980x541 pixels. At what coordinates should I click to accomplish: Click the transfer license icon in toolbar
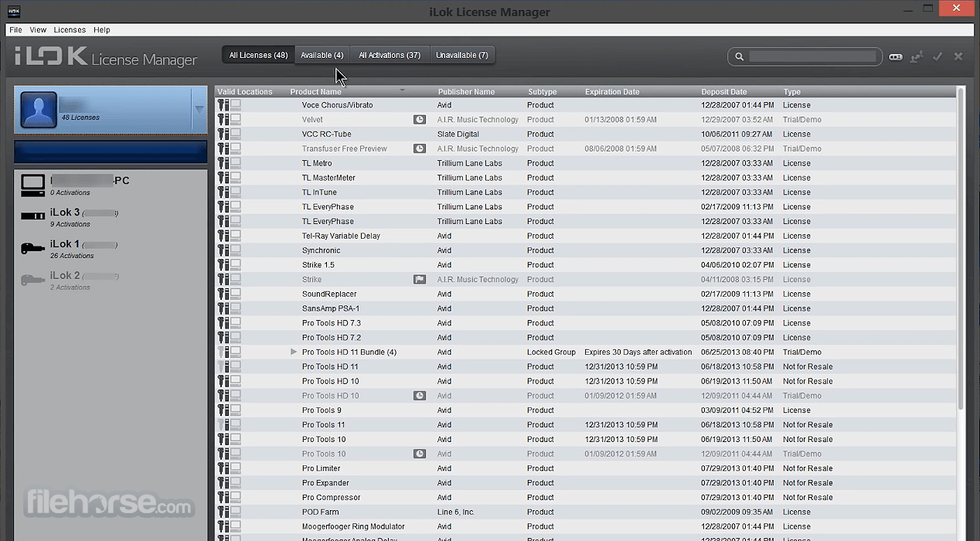[x=917, y=56]
